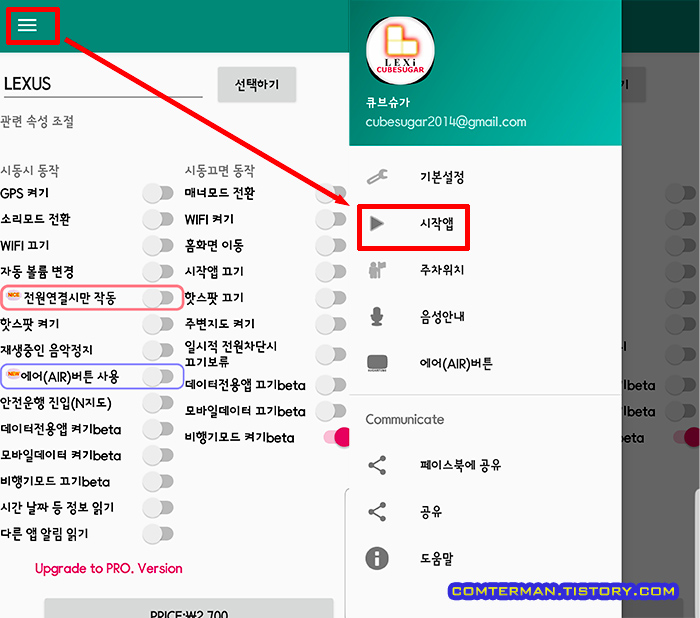Screen dimensions: 700x618
Task: Toggle the 핫스팟 끄기 switch
Action: coord(331,298)
